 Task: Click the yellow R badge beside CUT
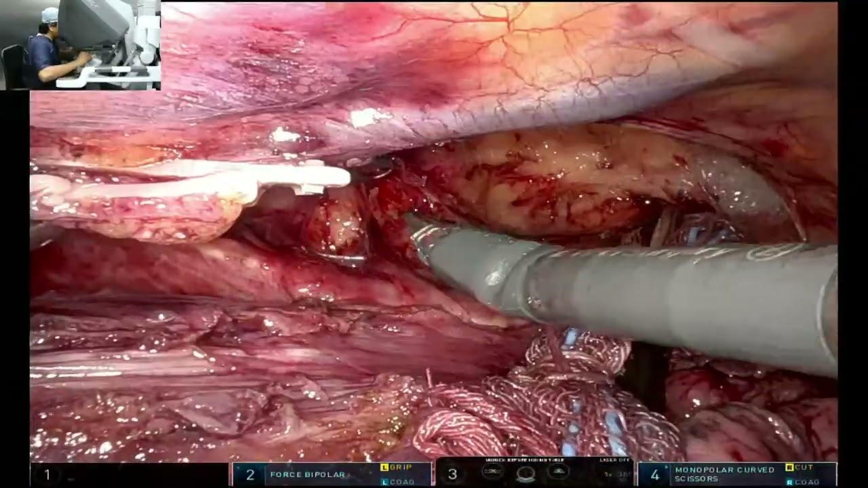pyautogui.click(x=789, y=468)
